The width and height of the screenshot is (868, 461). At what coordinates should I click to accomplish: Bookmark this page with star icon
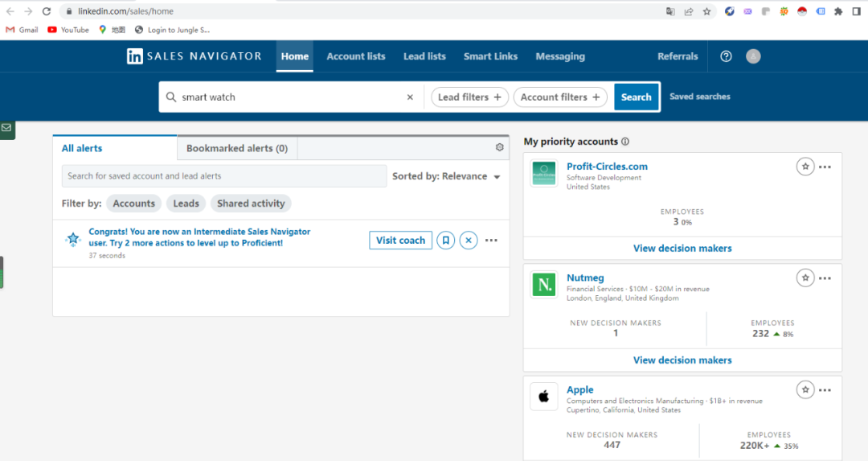click(707, 11)
